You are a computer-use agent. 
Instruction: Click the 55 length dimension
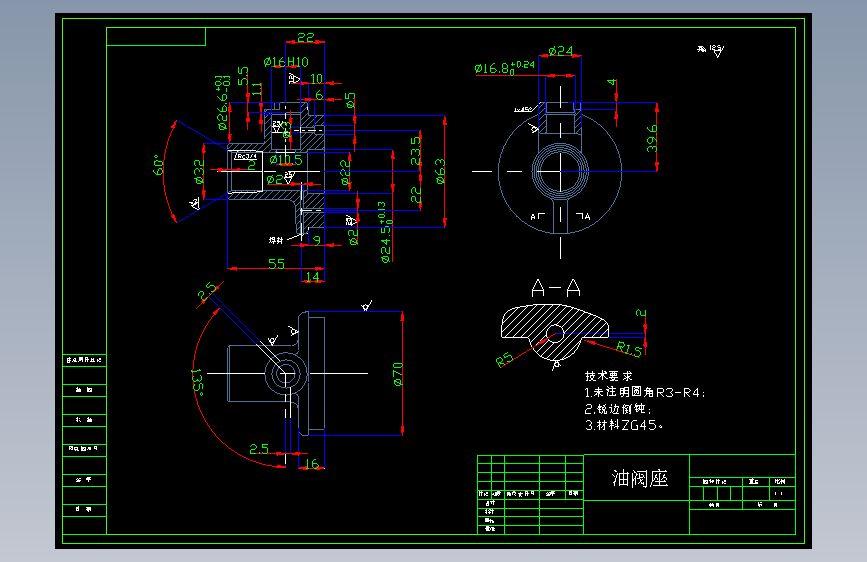[276, 264]
